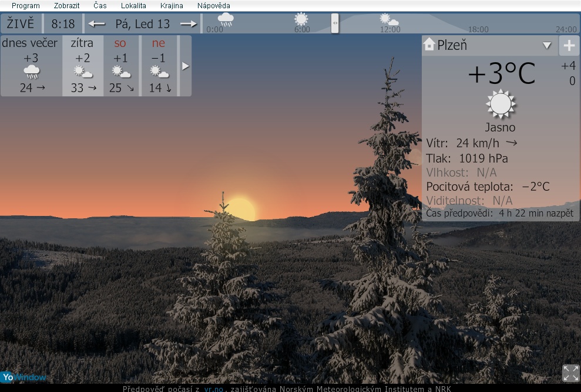581x392 pixels.
Task: Open the Plzeň location dropdown arrow
Action: coord(547,46)
